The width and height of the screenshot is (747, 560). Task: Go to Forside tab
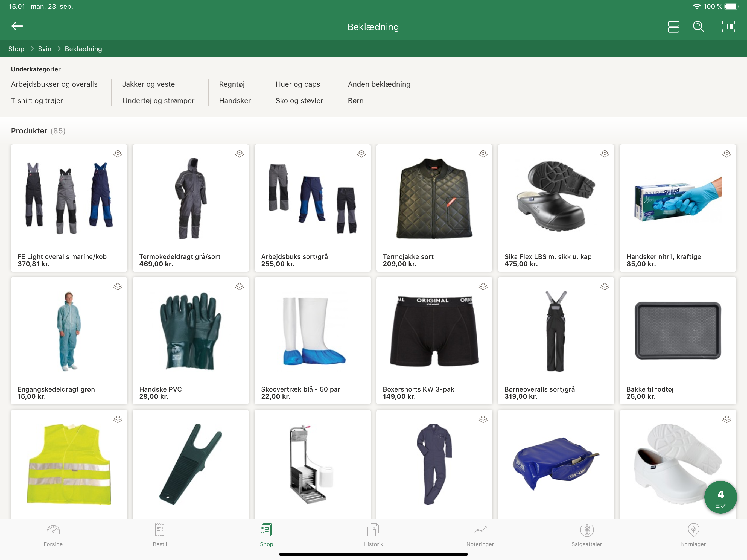coord(53,535)
